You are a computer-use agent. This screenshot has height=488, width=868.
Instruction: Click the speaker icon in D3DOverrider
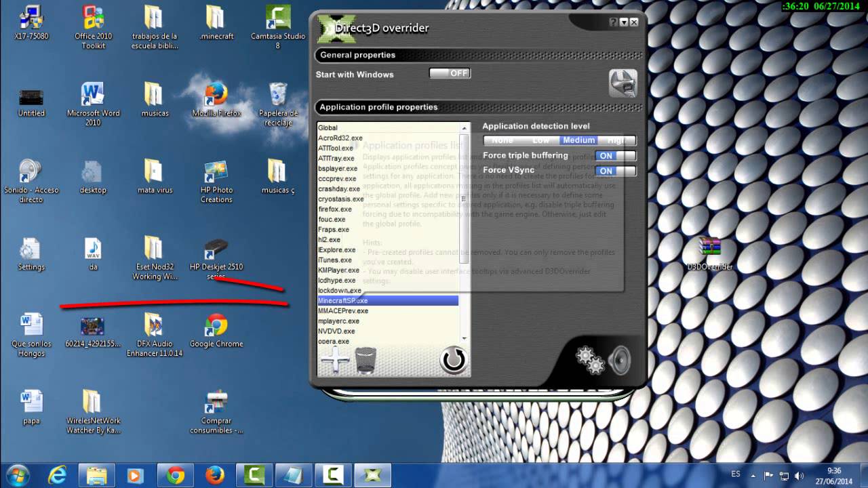[620, 361]
